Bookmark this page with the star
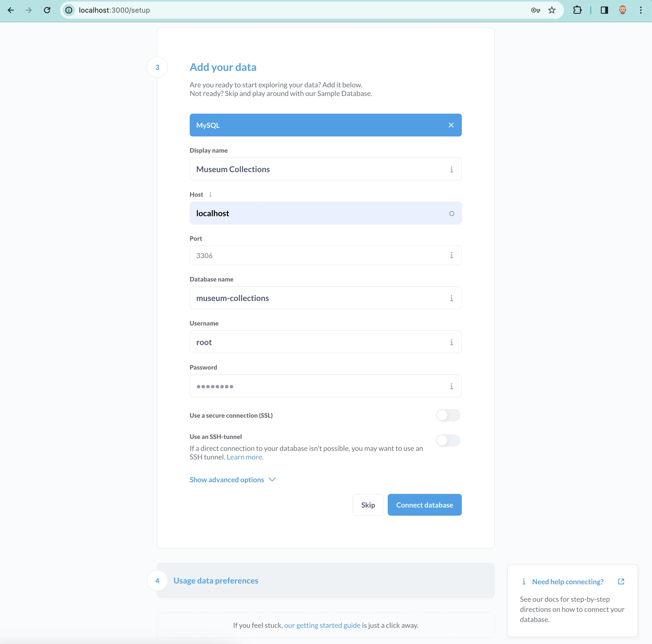652x644 pixels. pos(552,10)
